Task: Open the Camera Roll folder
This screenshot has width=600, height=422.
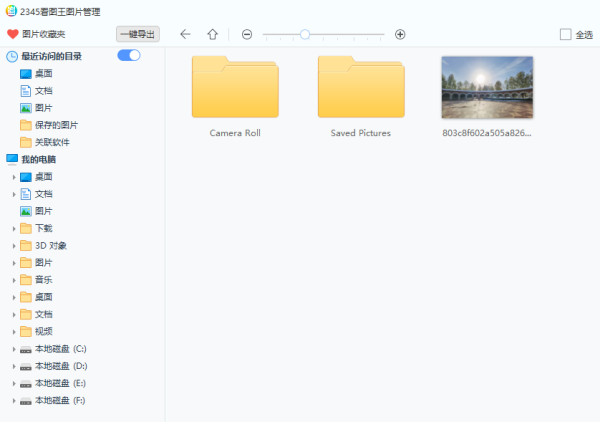Action: (235, 88)
